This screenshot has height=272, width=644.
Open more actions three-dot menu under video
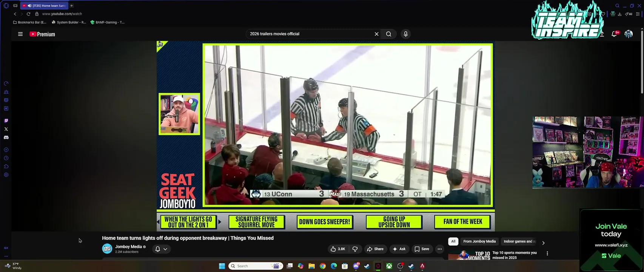pos(439,249)
